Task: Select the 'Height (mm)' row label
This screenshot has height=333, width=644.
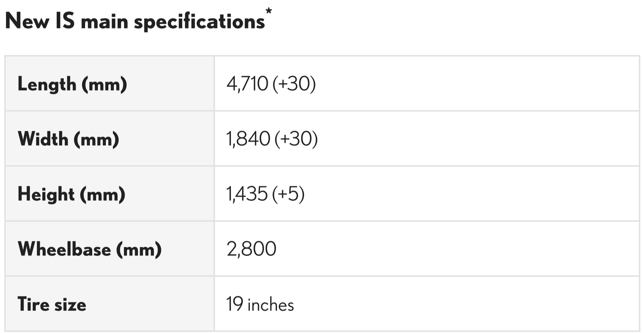Action: [71, 194]
